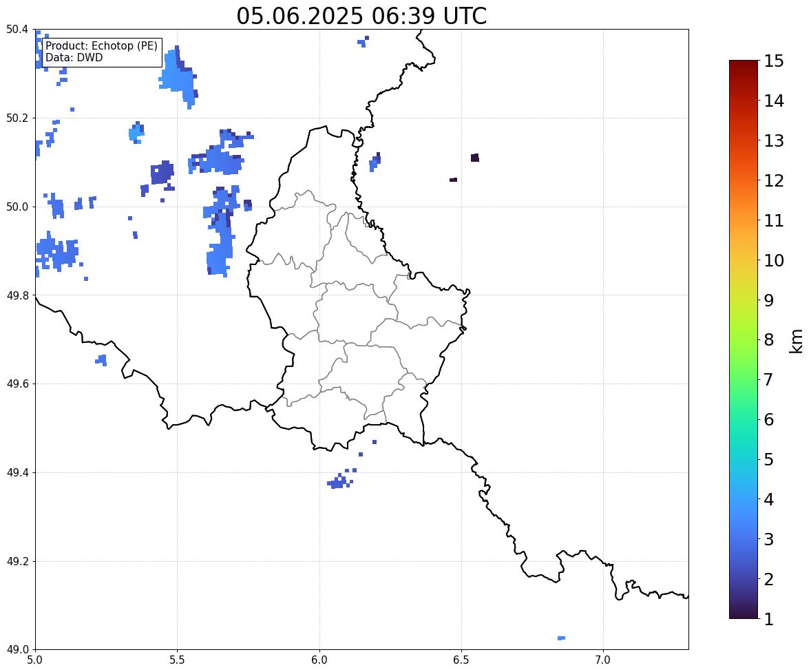The height and width of the screenshot is (672, 811).
Task: Click the colorbar tick label "7"
Action: pyautogui.click(x=769, y=379)
